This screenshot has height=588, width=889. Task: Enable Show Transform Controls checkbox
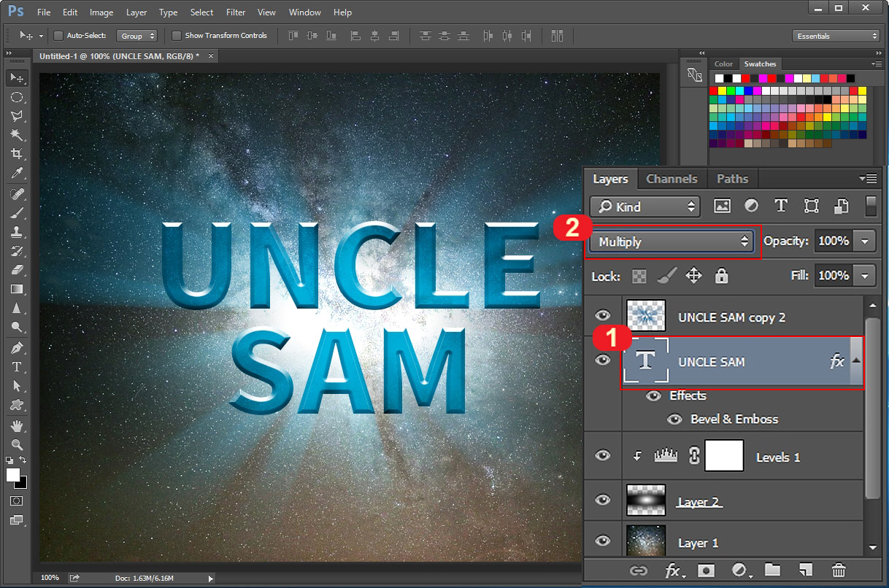[176, 36]
